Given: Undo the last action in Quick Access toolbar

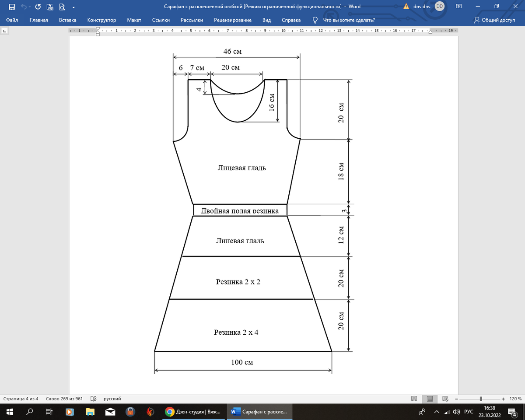Looking at the screenshot, I should tap(24, 7).
